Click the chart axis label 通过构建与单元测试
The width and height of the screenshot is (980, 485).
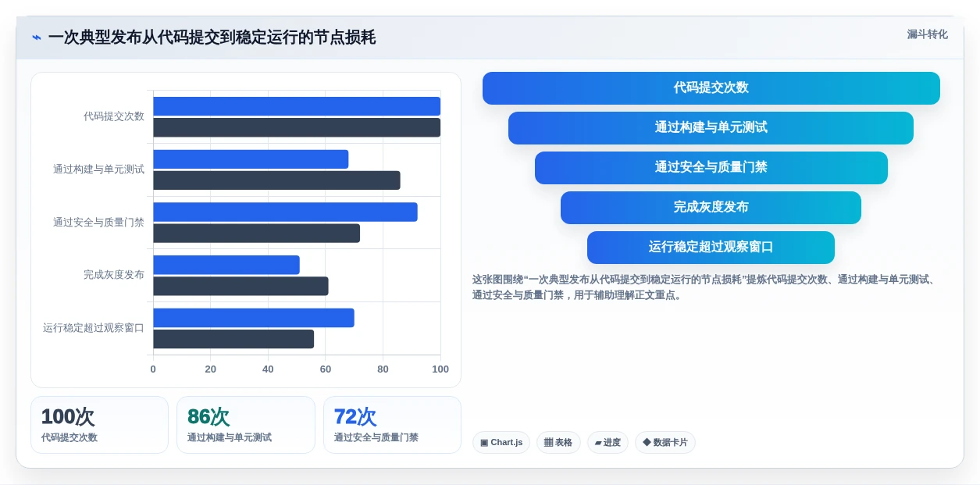98,169
